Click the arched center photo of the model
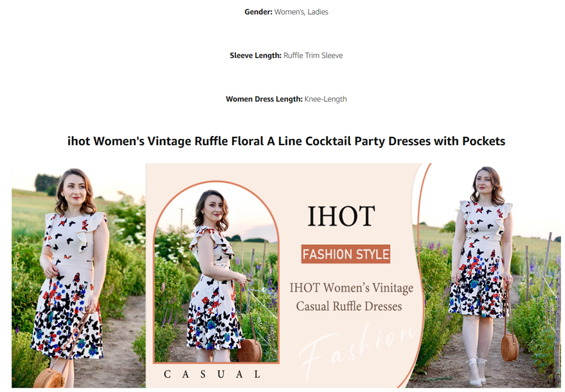Screen dimensions: 565x392 point(216,272)
